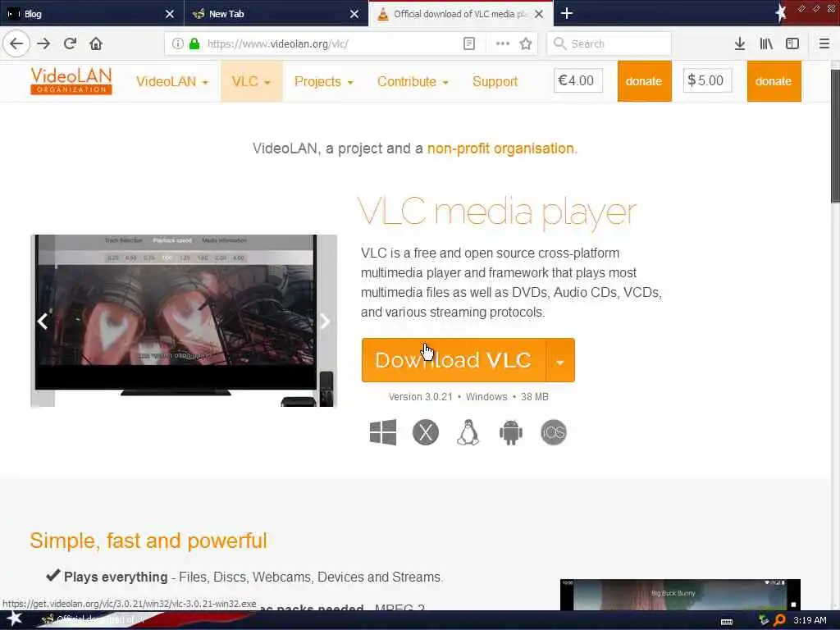Screen dimensions: 840x630
Task: Click the 'Simple, fast and powerful' heading
Action: pos(148,541)
